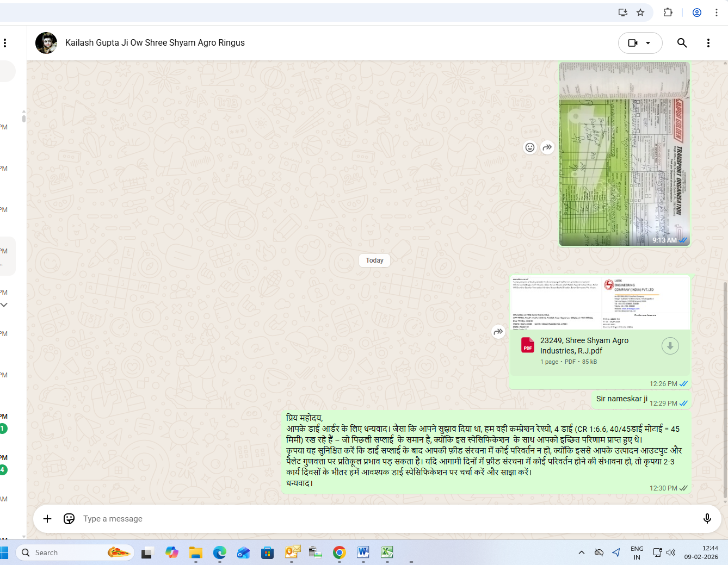The height and width of the screenshot is (565, 728).
Task: Start a video call with camera icon
Action: pos(632,43)
